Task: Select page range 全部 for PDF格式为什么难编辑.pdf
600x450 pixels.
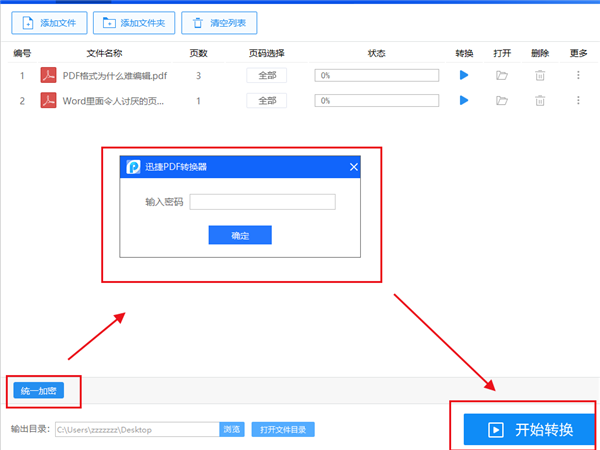Action: pyautogui.click(x=267, y=75)
